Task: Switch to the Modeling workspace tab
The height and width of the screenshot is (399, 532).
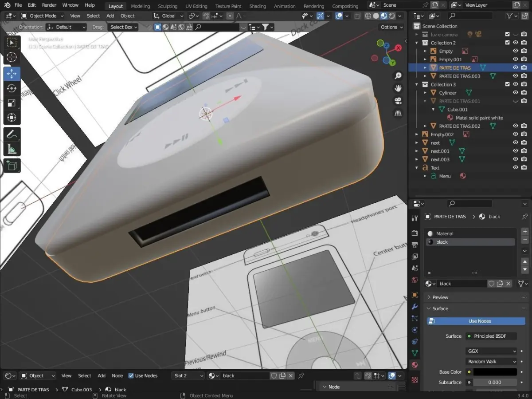Action: click(141, 6)
